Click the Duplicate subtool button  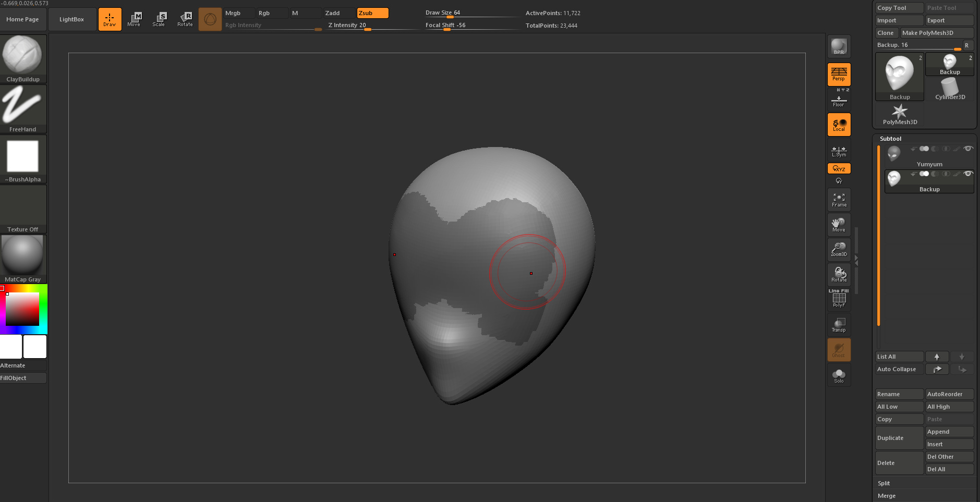(899, 438)
